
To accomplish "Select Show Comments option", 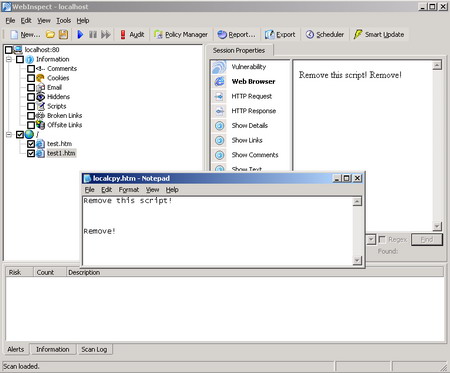I will (255, 155).
